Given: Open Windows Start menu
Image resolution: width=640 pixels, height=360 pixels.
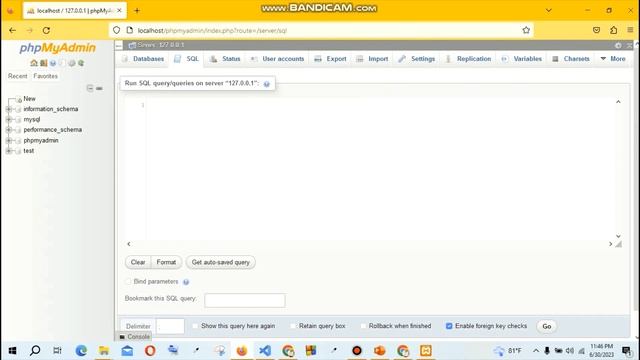Looking at the screenshot, I should 12,350.
